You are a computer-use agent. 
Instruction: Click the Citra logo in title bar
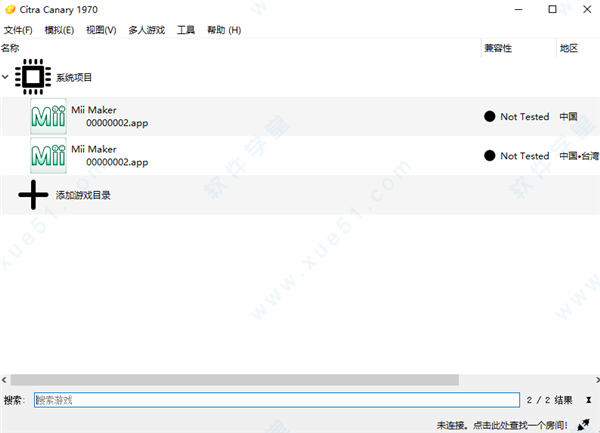point(10,9)
